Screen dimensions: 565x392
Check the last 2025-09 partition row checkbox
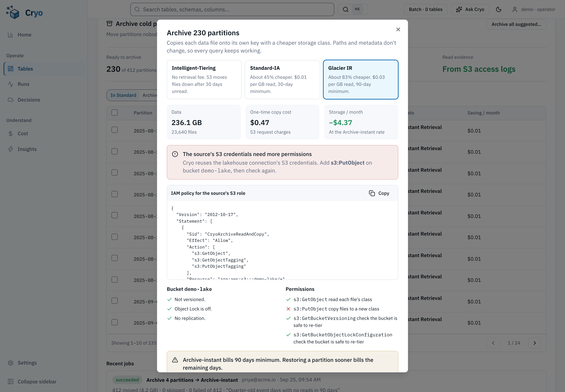[x=115, y=322]
